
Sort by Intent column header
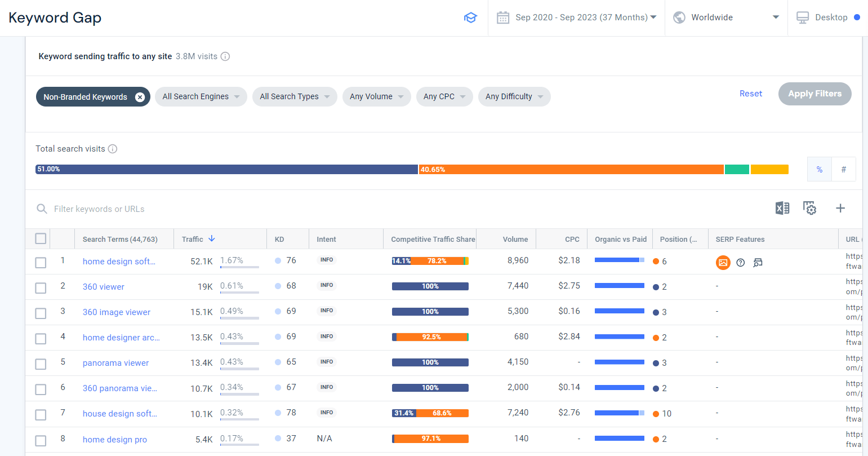(x=326, y=239)
